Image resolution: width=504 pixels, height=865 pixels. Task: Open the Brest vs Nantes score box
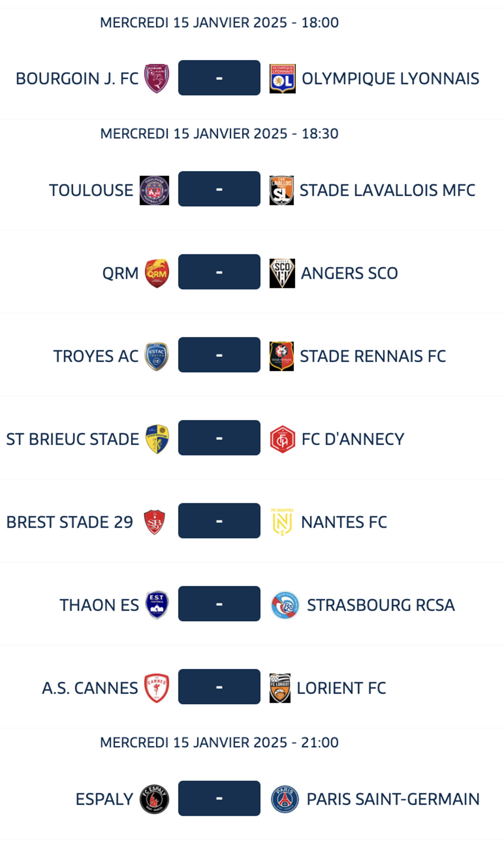coord(219,521)
